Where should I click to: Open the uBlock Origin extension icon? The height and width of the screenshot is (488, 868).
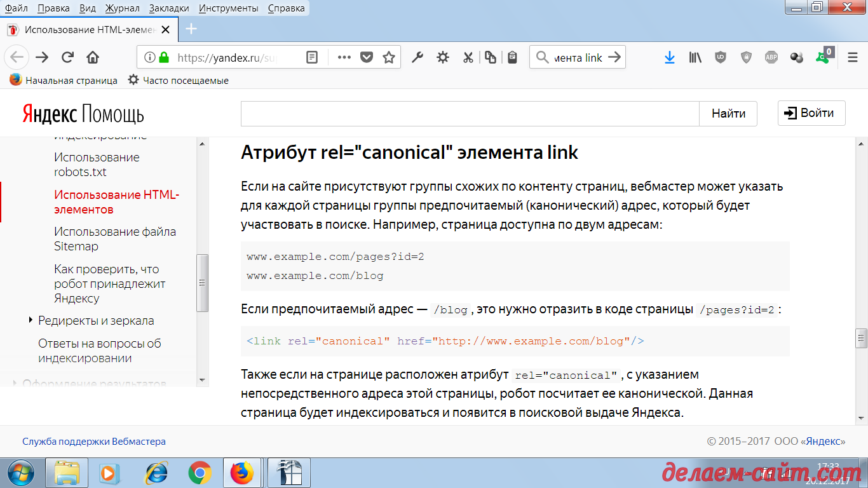coord(721,57)
